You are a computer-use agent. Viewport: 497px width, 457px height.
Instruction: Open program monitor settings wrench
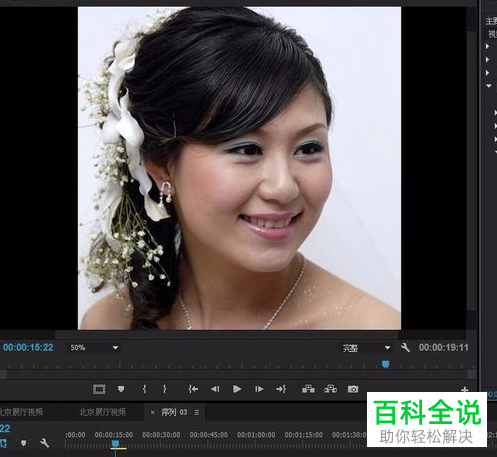click(x=405, y=348)
